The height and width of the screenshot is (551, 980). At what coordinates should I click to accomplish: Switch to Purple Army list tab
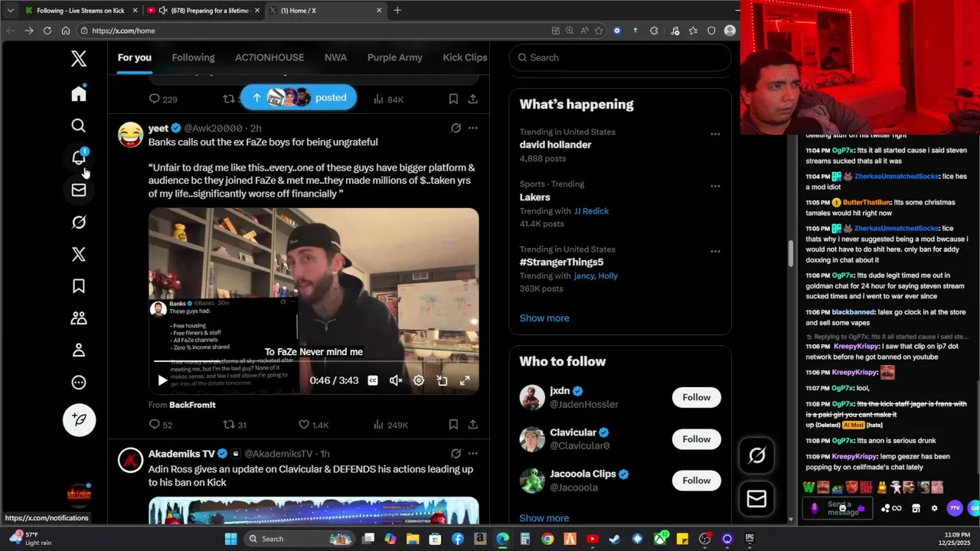395,57
